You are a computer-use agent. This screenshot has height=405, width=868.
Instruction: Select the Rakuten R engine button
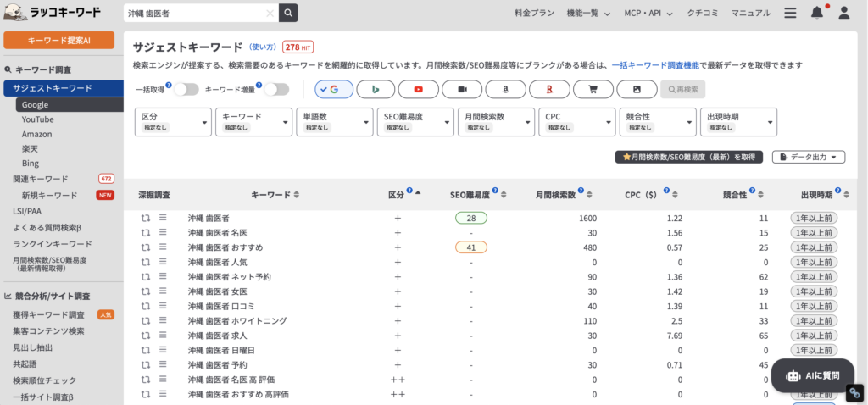coord(549,89)
